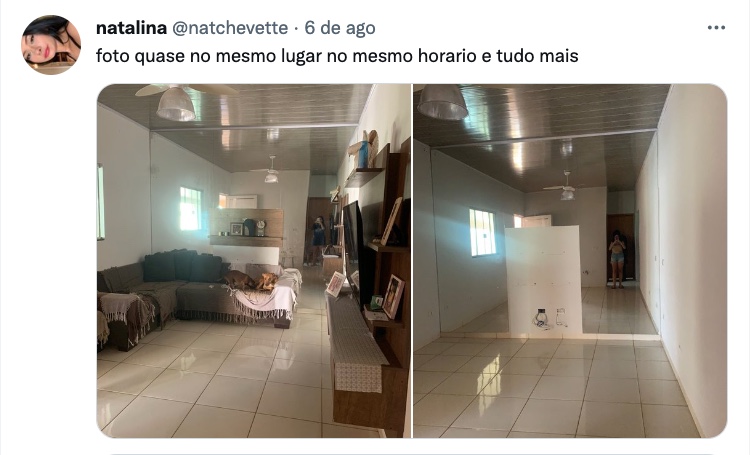751x455 pixels.
Task: Click the dark cushions on the sofa
Action: tap(182, 265)
